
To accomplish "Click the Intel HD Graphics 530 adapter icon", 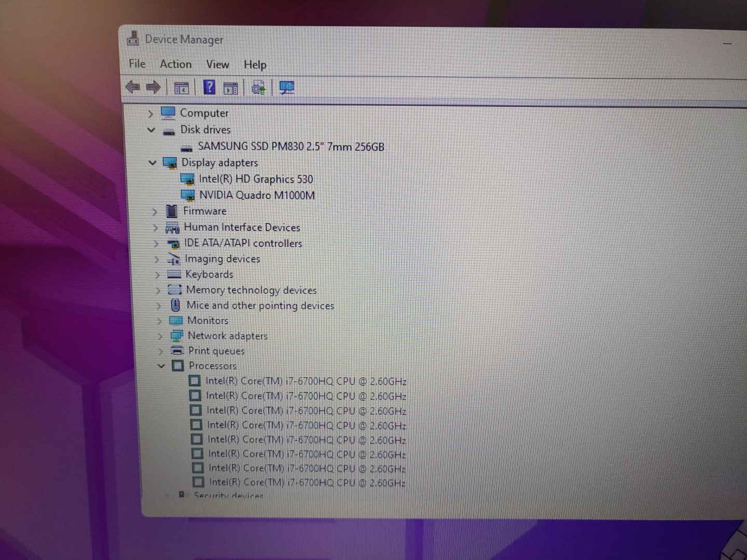I will [x=187, y=179].
